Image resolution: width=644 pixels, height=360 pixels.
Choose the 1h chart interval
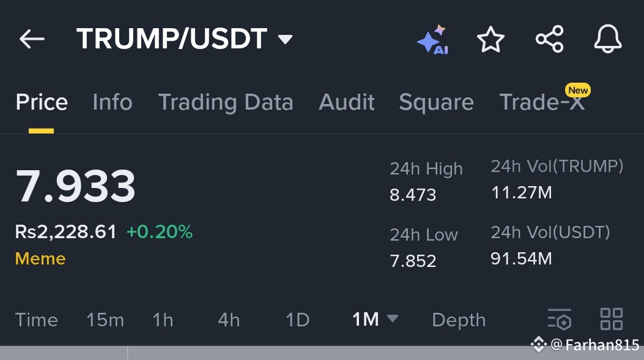point(163,320)
